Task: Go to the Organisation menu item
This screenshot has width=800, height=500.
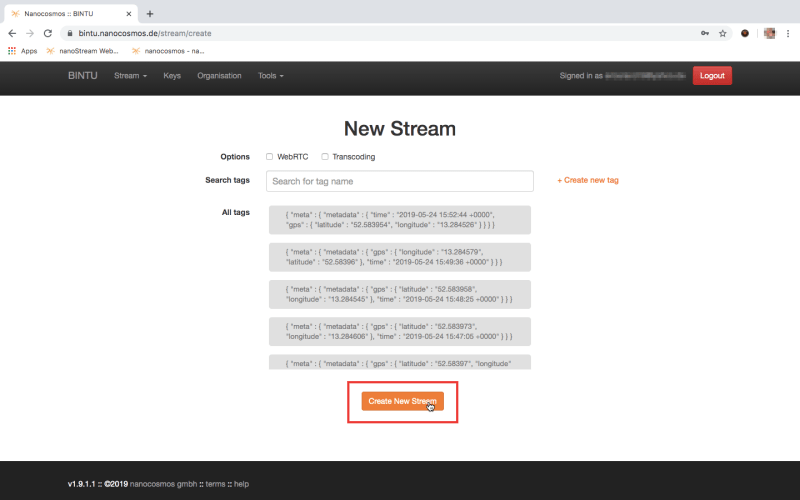Action: [x=219, y=76]
